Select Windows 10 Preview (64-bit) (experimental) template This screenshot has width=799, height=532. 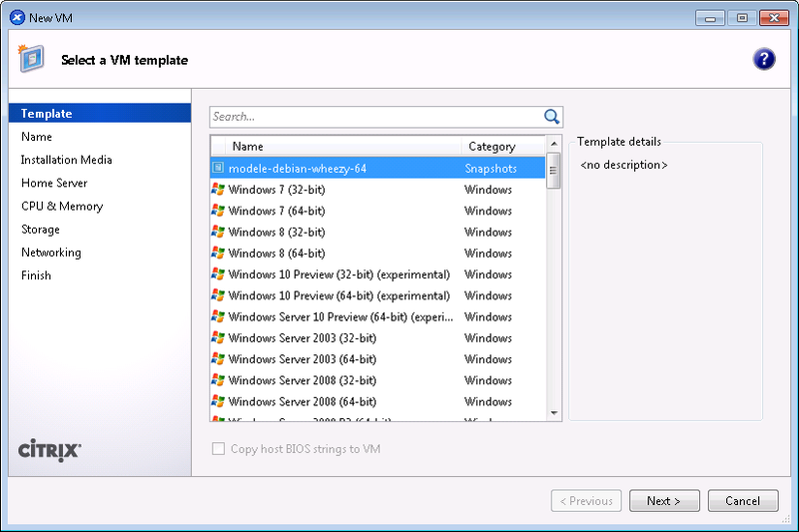tap(378, 295)
